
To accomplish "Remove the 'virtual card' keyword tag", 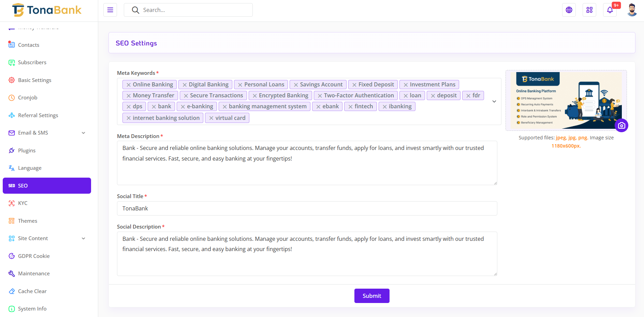I will click(211, 118).
